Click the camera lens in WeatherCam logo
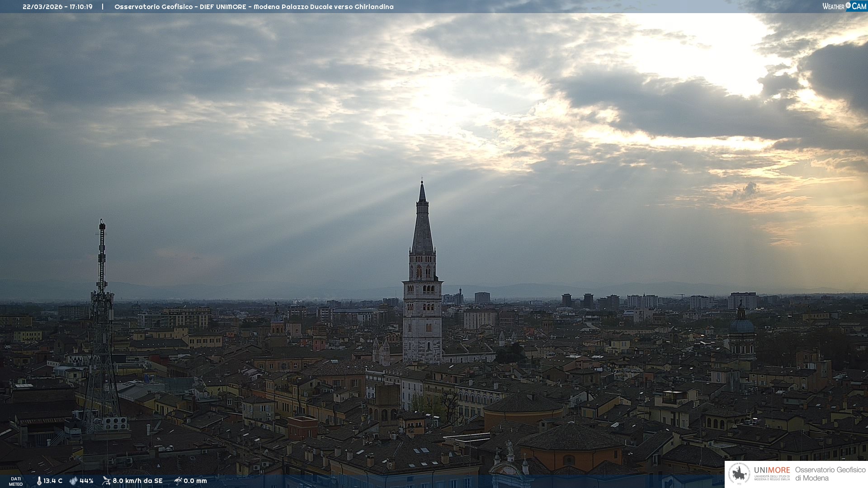The image size is (868, 488). [x=848, y=6]
